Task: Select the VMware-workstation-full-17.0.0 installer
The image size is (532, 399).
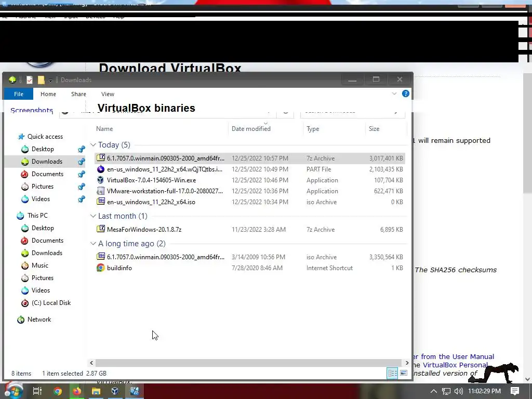Action: coord(250,191)
